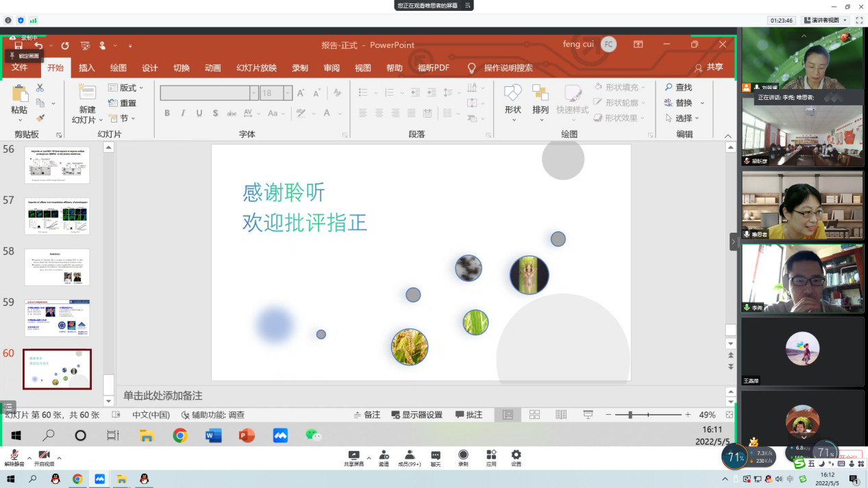Click the Save icon in quick access toolbar

pyautogui.click(x=18, y=46)
